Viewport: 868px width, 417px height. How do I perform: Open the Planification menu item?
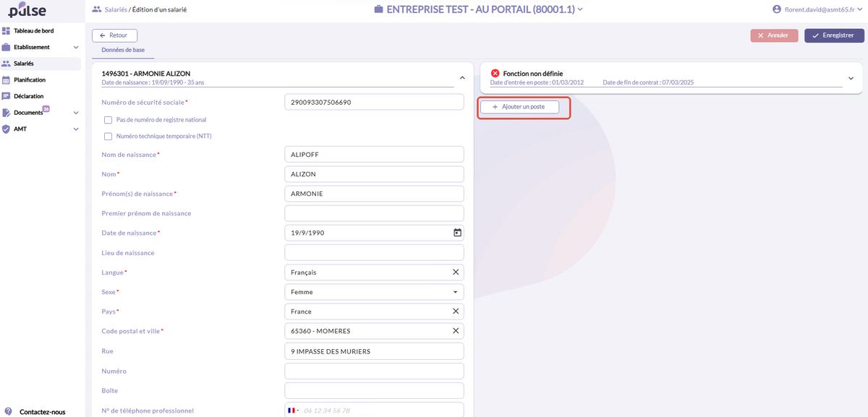point(30,80)
